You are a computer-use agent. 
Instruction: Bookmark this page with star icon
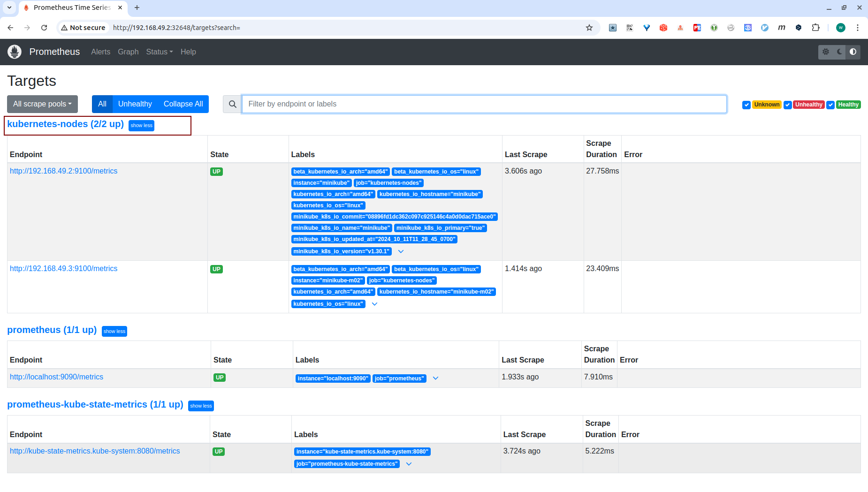coord(589,28)
